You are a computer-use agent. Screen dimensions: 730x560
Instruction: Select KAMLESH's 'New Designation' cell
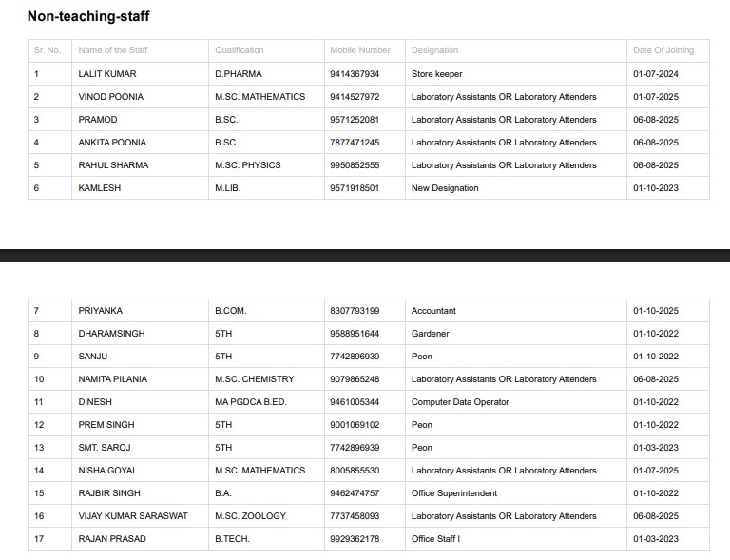445,188
